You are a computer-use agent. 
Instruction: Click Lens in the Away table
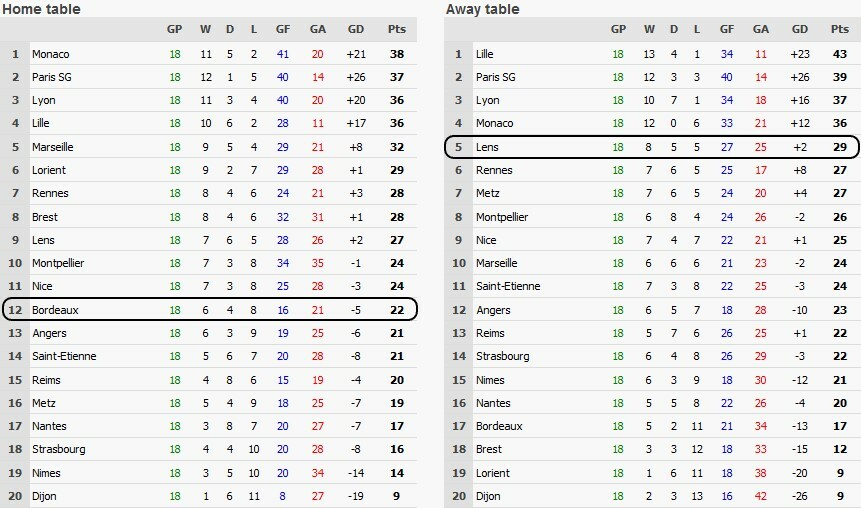488,147
